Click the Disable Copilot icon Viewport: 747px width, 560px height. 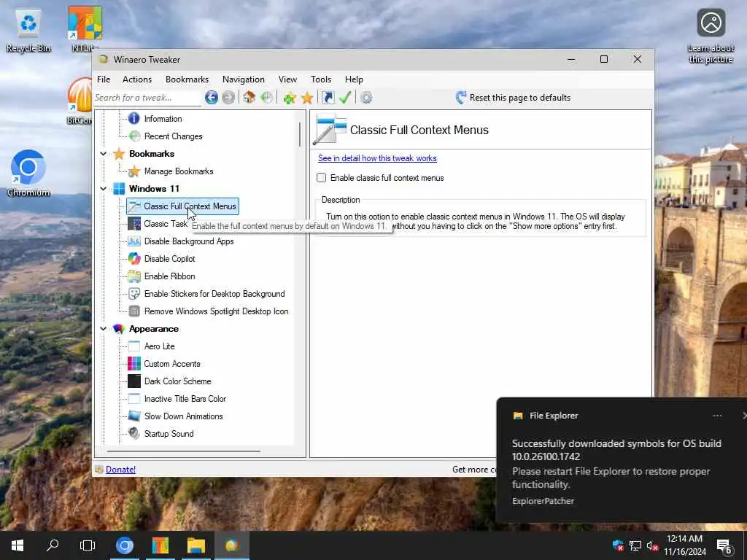point(134,259)
